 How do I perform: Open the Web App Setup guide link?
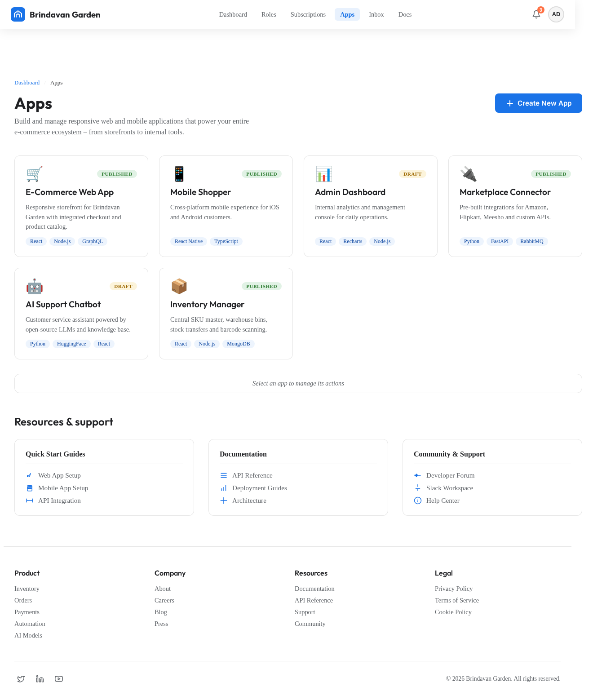point(59,475)
